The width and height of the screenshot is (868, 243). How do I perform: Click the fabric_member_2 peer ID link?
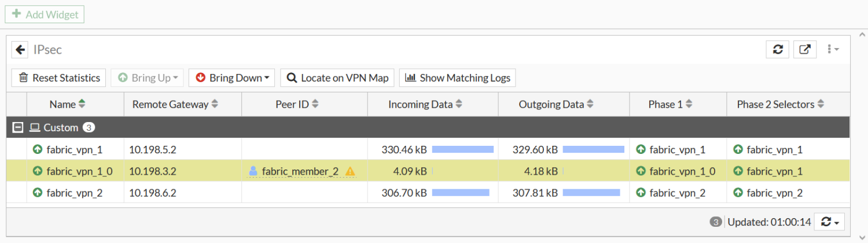300,171
